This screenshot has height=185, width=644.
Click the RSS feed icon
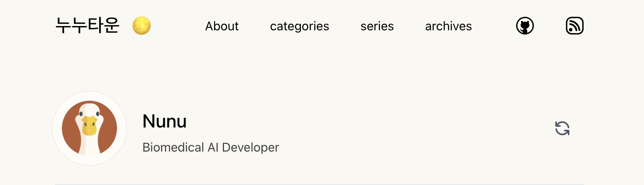click(x=574, y=26)
